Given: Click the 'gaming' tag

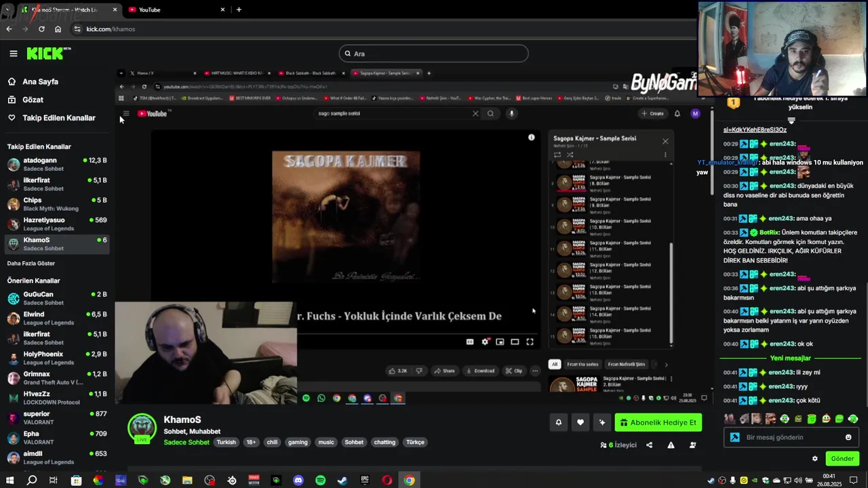Looking at the screenshot, I should click(x=298, y=442).
